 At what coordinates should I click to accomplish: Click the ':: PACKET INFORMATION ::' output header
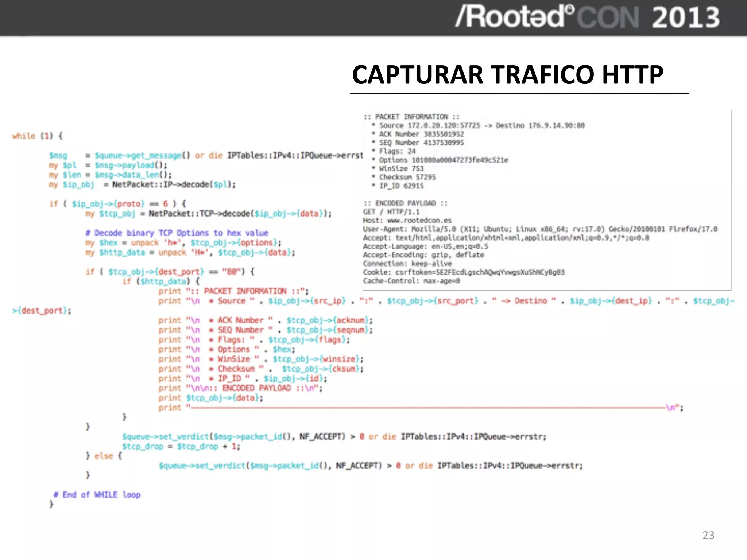point(411,117)
